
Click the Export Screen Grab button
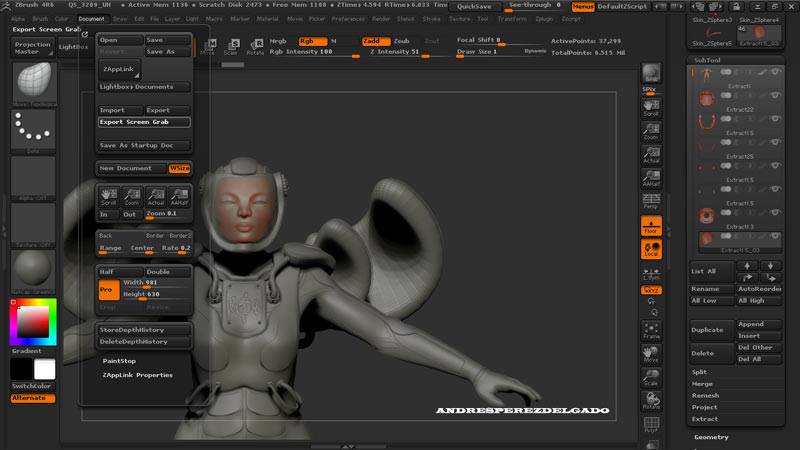click(x=144, y=122)
